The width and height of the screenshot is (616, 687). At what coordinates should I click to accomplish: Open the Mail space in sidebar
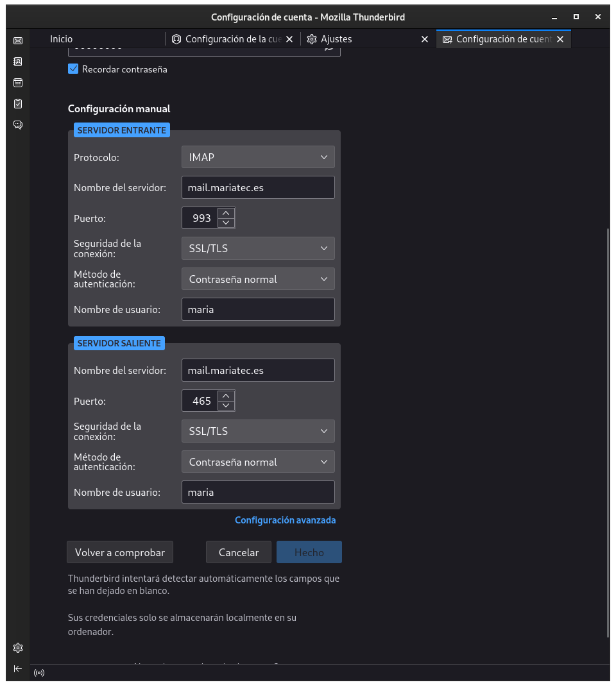(x=18, y=40)
